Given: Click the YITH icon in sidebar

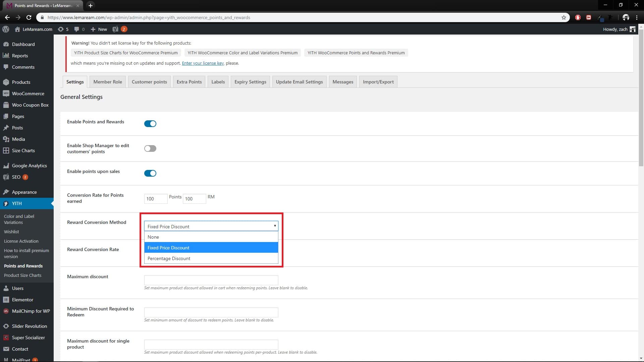Looking at the screenshot, I should tap(6, 203).
